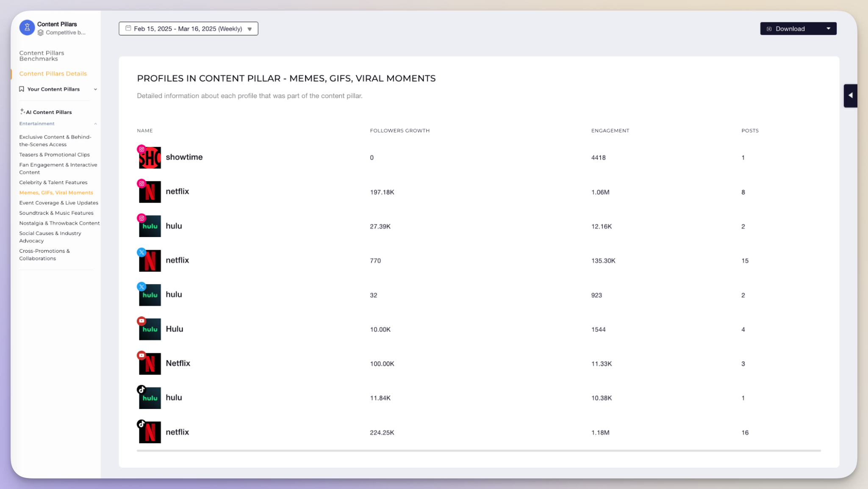Click the Content Pillars title in sidebar header
The height and width of the screenshot is (489, 868).
(57, 24)
